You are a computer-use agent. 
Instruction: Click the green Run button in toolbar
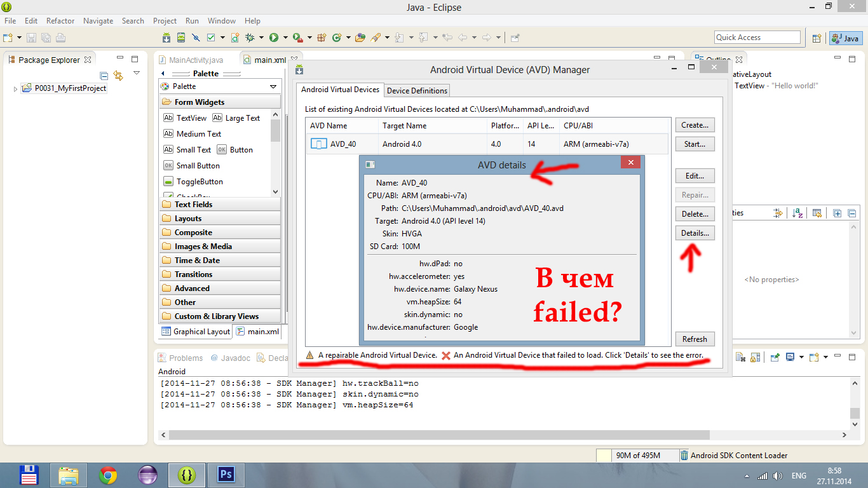(274, 37)
